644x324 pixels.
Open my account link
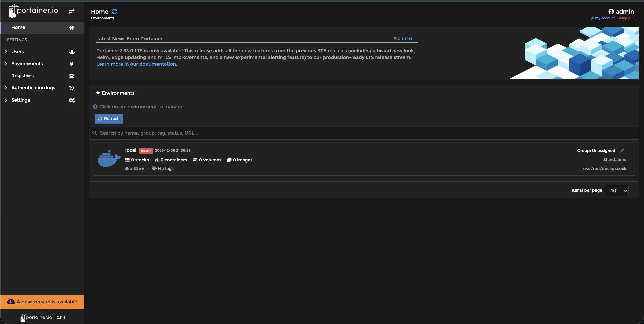click(x=603, y=18)
